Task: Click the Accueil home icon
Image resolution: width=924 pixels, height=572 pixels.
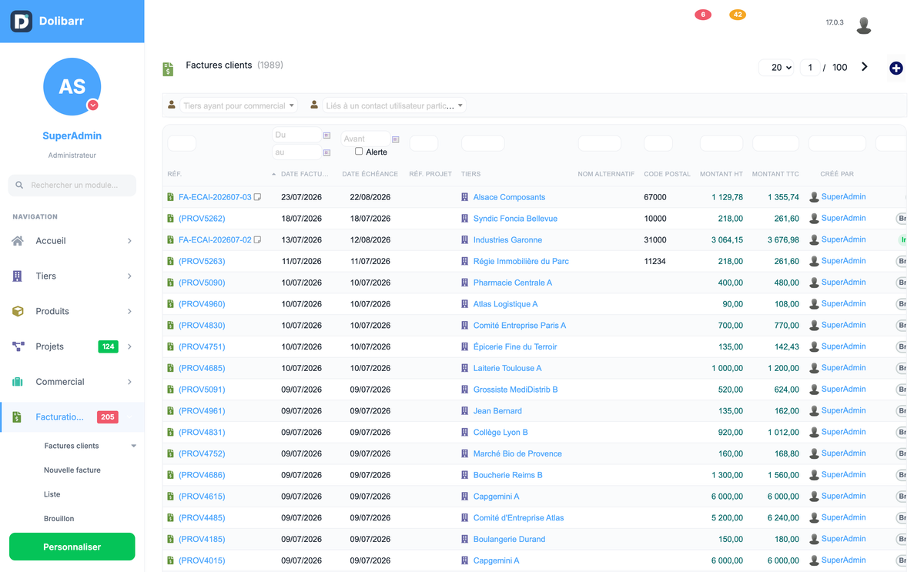Action: pyautogui.click(x=18, y=241)
